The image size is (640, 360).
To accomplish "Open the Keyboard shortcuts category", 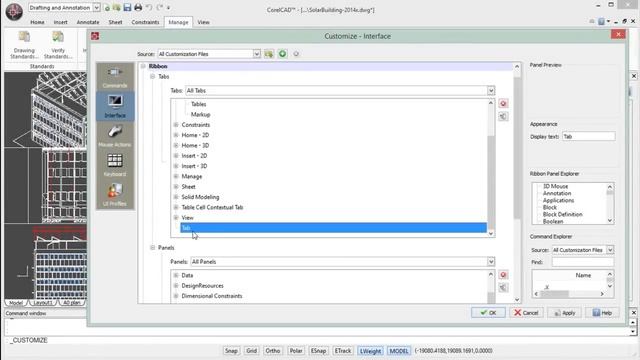I will click(x=115, y=165).
